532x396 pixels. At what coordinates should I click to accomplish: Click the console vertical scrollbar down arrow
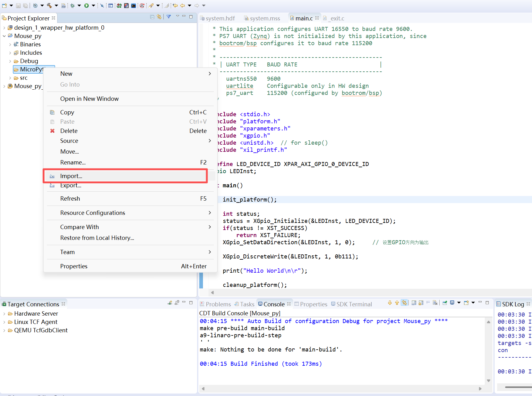pyautogui.click(x=488, y=381)
